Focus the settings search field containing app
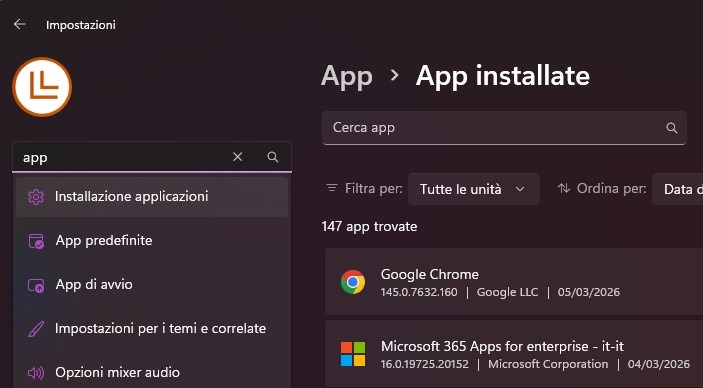Screen dimensions: 703x388 click(152, 157)
